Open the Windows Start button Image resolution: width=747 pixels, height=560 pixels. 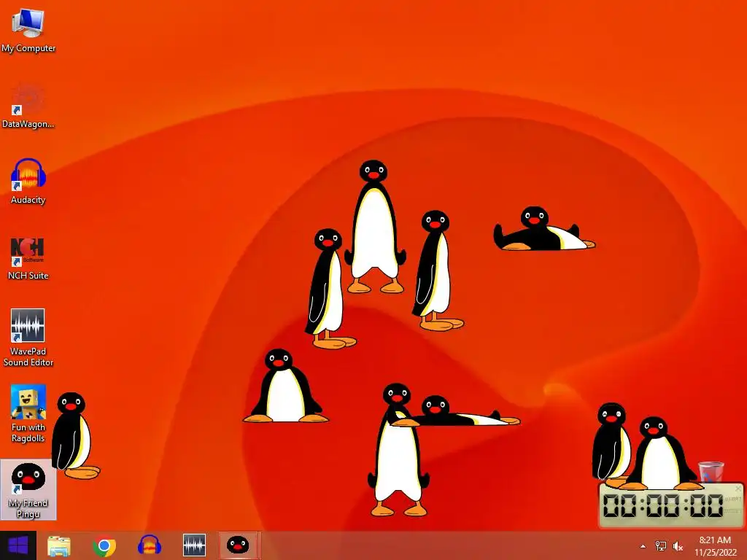(x=18, y=545)
